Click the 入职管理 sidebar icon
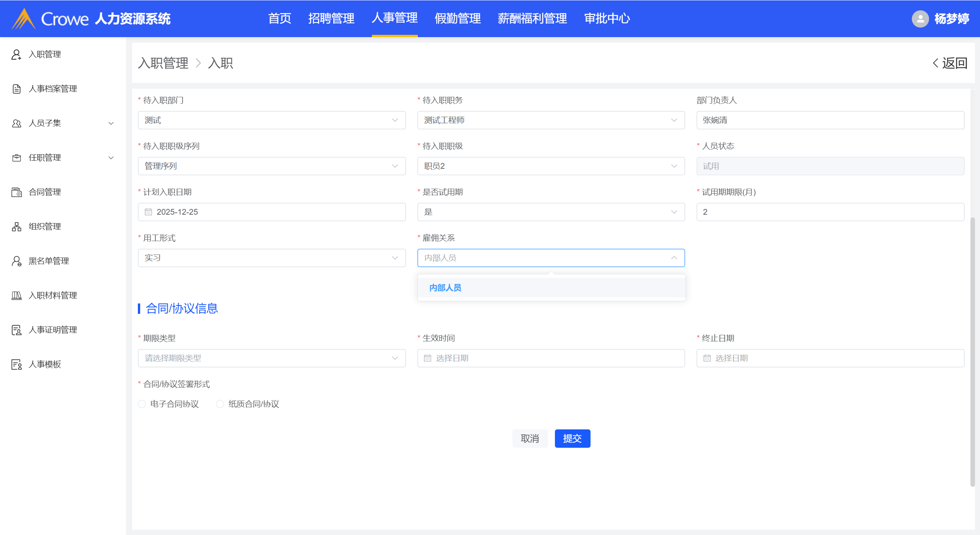Viewport: 980px width, 535px height. coord(16,54)
